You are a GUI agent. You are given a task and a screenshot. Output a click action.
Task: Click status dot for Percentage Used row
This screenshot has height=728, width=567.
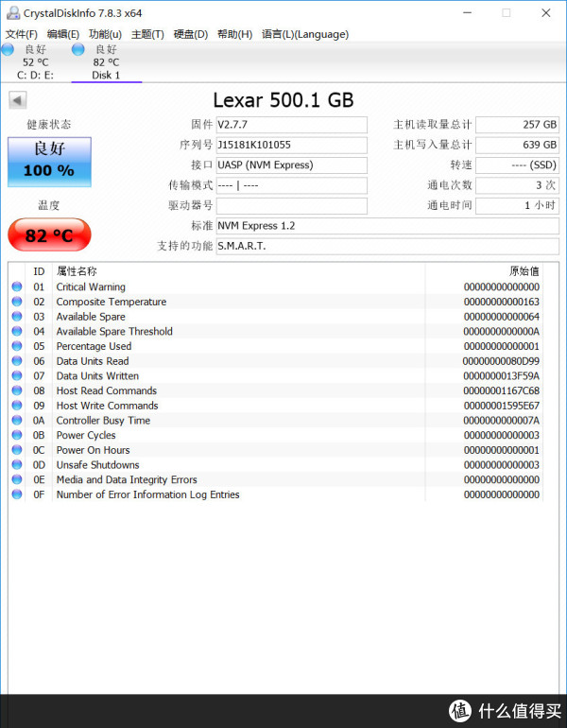point(17,346)
